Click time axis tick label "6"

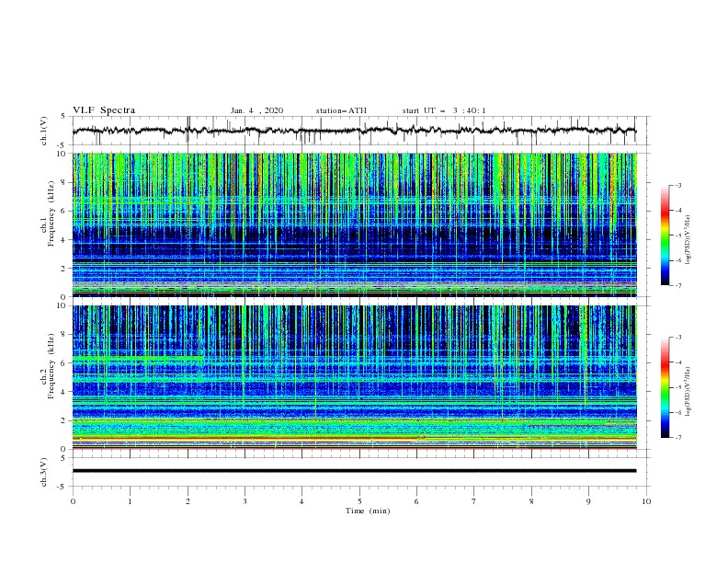416,501
